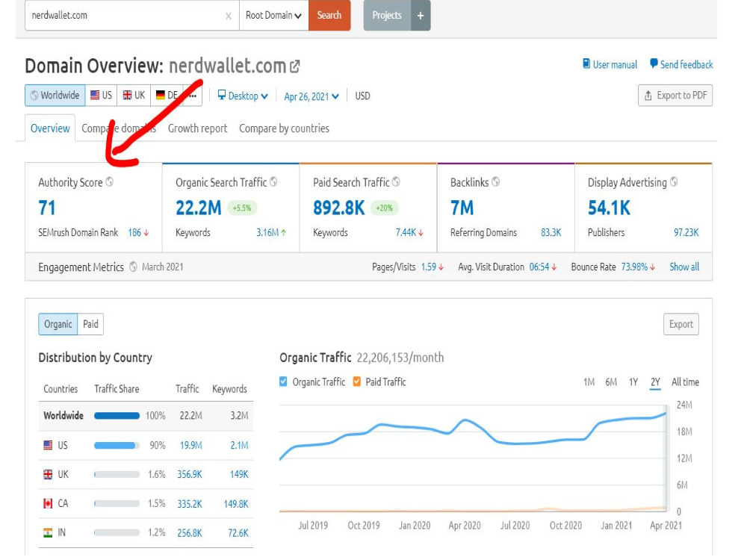747x560 pixels.
Task: Open paid keywords value 7.44K
Action: (x=406, y=232)
